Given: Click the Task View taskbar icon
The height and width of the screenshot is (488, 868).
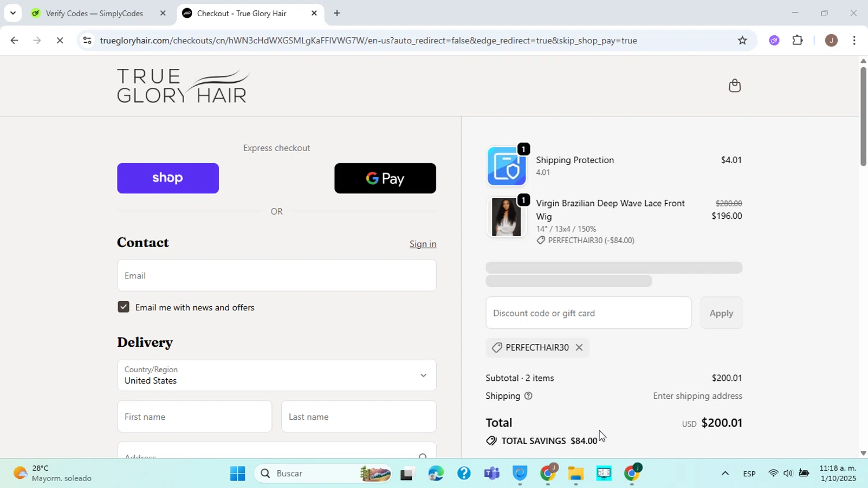Looking at the screenshot, I should 408,474.
